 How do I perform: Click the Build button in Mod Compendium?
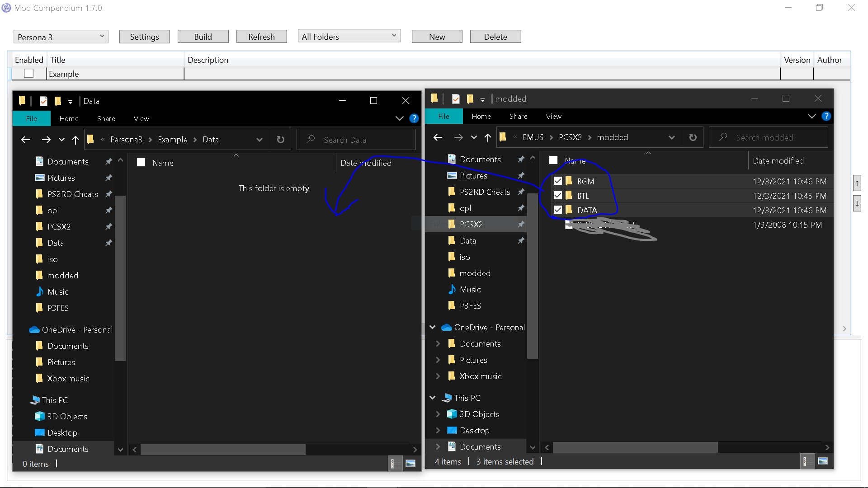202,36
